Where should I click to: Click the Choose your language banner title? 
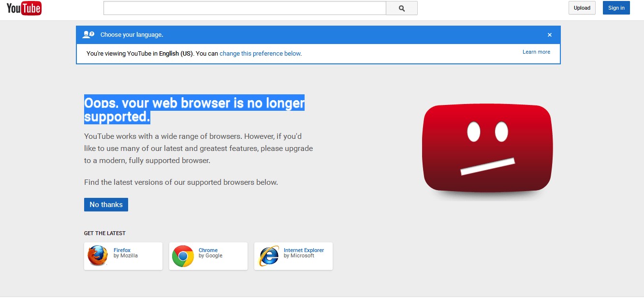[132, 35]
